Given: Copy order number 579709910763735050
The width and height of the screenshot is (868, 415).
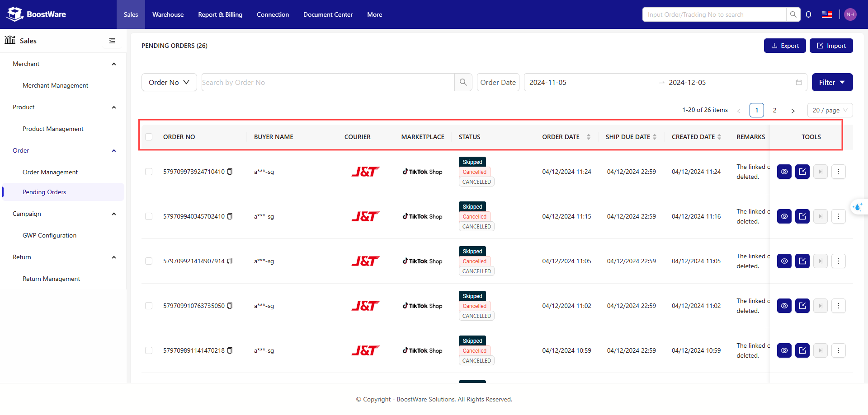Looking at the screenshot, I should (x=230, y=306).
